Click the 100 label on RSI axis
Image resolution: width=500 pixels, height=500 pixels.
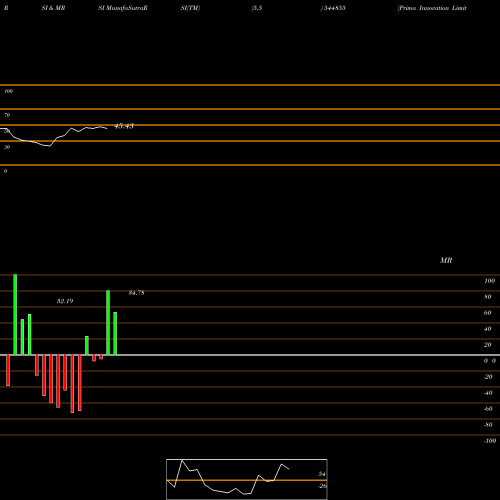[8, 91]
